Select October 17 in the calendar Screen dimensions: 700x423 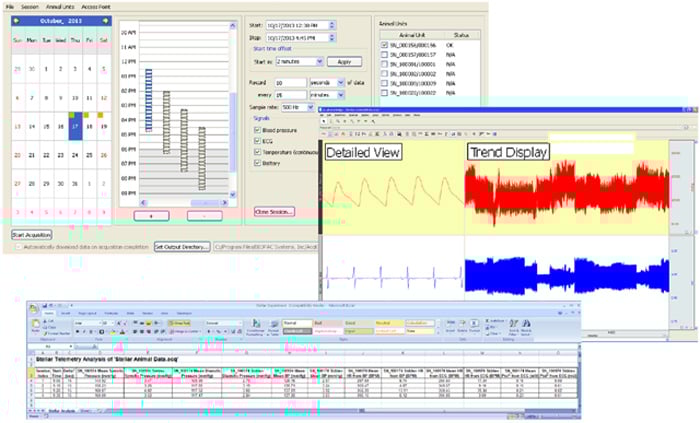[75, 126]
